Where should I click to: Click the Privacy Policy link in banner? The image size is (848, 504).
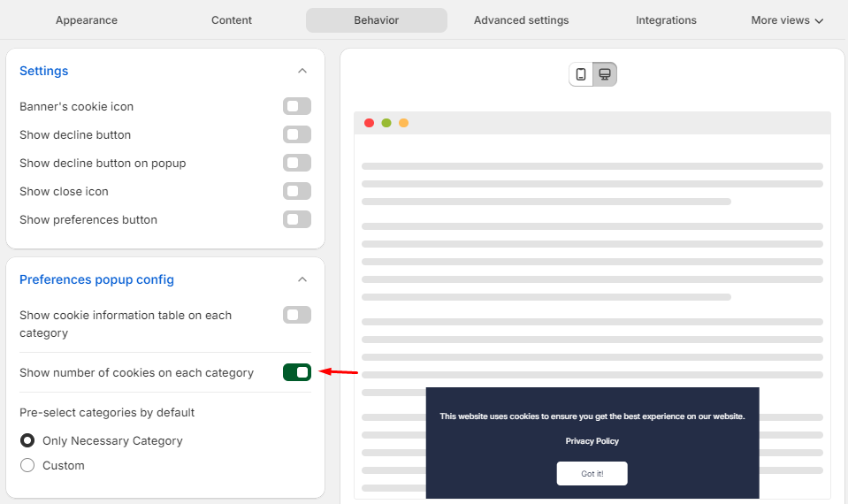pos(592,441)
